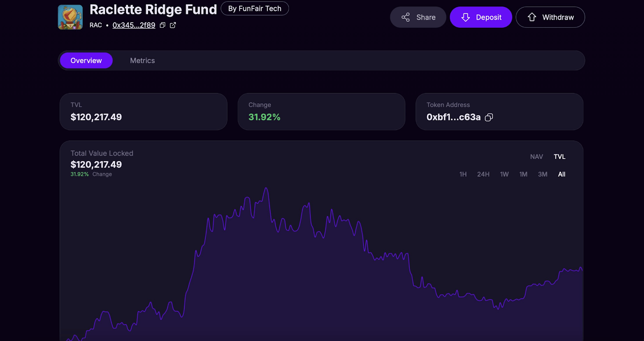Click the highest peak on the TVL chart
The height and width of the screenshot is (341, 644).
tap(266, 188)
